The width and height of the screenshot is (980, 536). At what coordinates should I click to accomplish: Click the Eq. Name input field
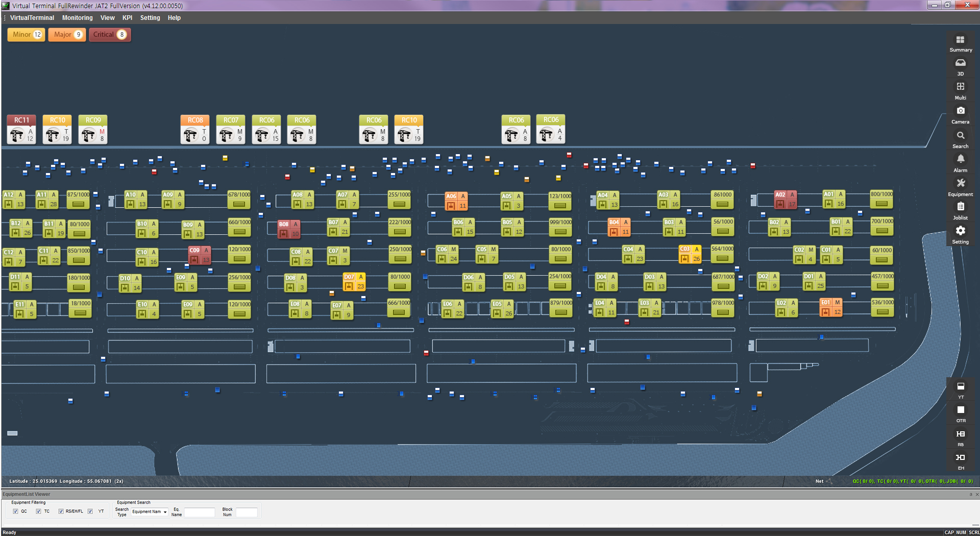199,513
